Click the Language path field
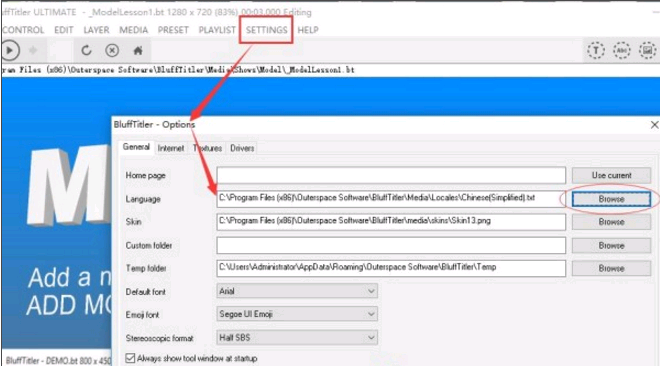 click(x=391, y=199)
